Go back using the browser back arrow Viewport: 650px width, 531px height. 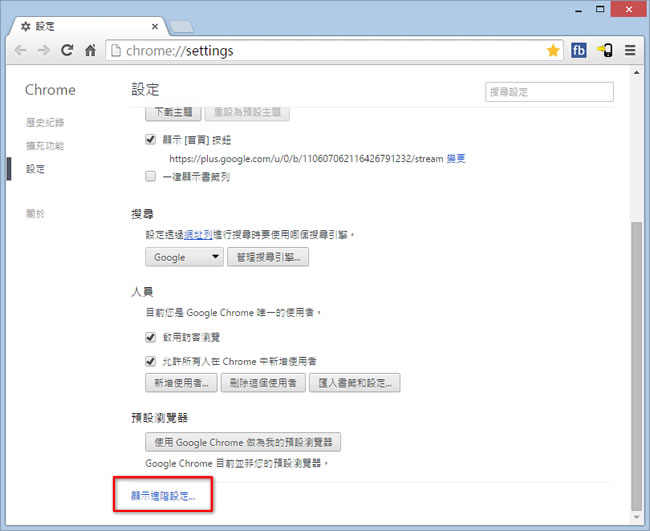(20, 51)
